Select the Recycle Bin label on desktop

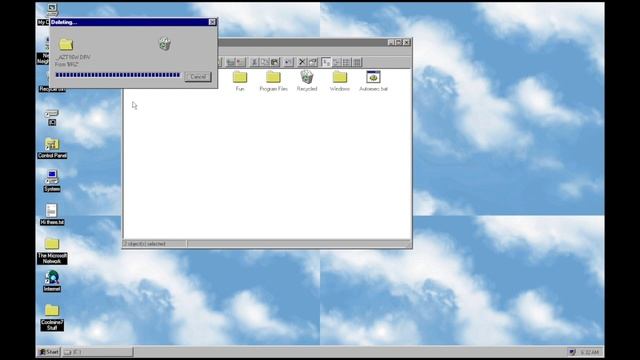click(x=52, y=89)
